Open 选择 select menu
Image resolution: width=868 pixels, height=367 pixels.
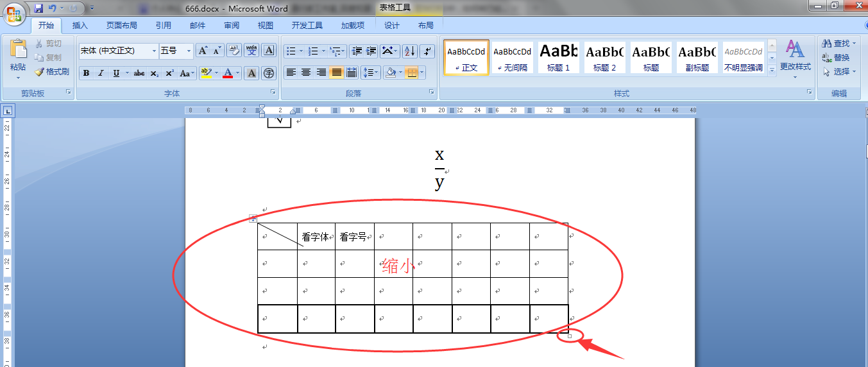[838, 72]
